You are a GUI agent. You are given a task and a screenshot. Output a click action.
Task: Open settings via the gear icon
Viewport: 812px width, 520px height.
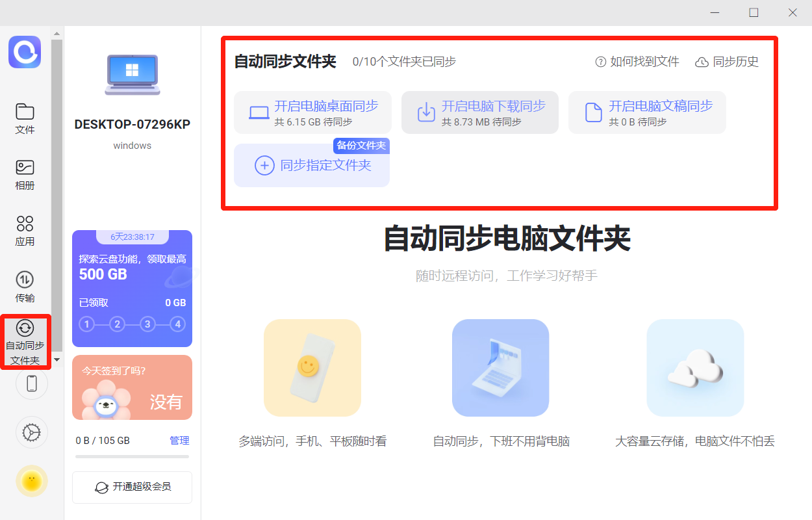[x=32, y=432]
